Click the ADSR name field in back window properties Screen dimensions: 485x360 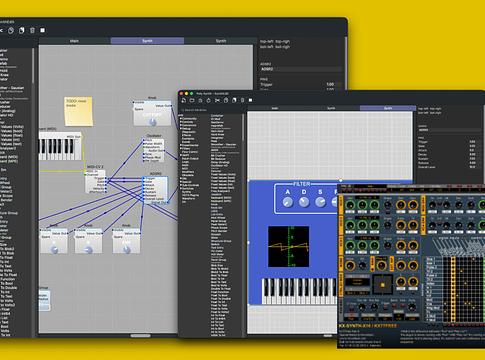pos(301,69)
